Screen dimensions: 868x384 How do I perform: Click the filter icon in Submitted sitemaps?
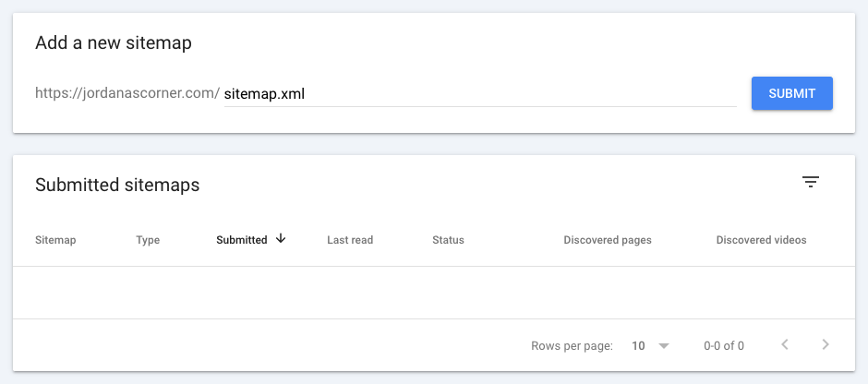811,182
